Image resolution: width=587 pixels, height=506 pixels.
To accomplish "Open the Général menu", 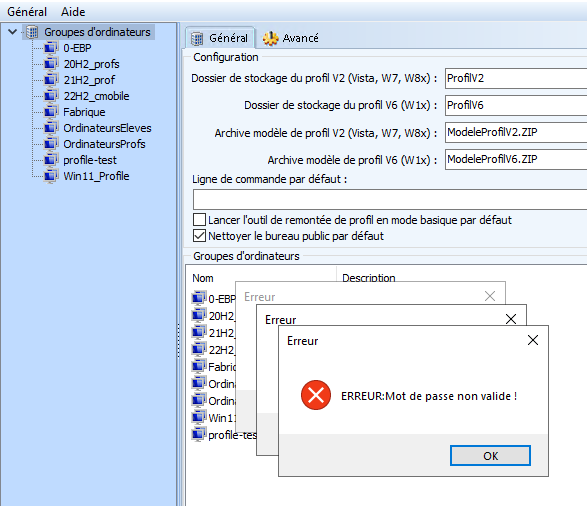I will tap(27, 12).
